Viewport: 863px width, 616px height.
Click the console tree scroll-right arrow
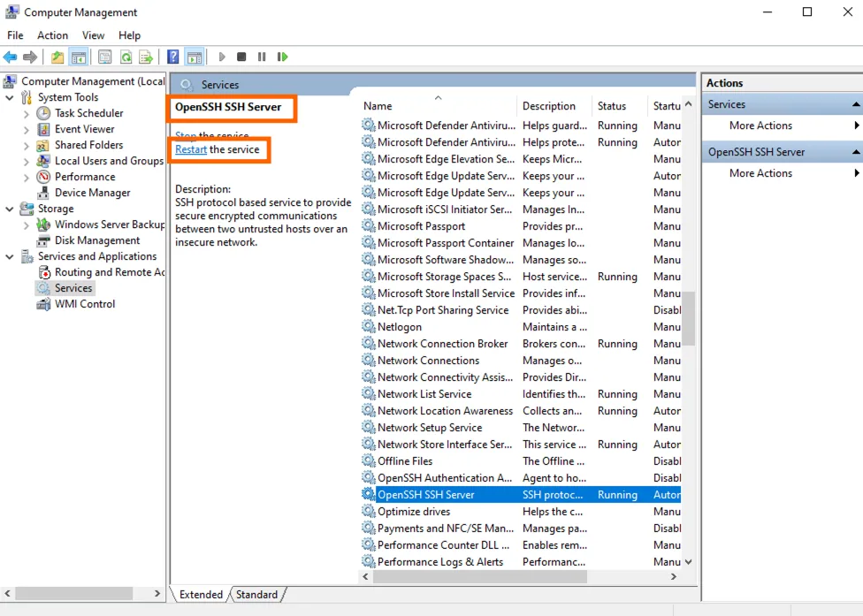[157, 593]
